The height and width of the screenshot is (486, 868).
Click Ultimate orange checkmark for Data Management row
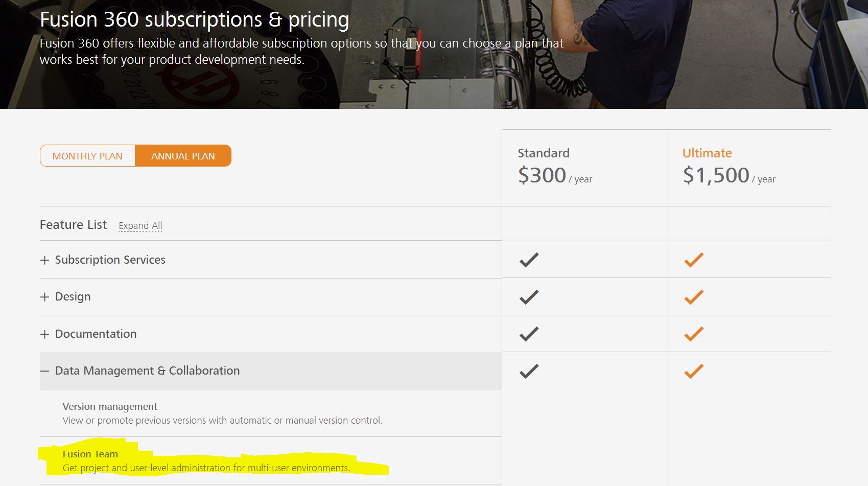694,371
